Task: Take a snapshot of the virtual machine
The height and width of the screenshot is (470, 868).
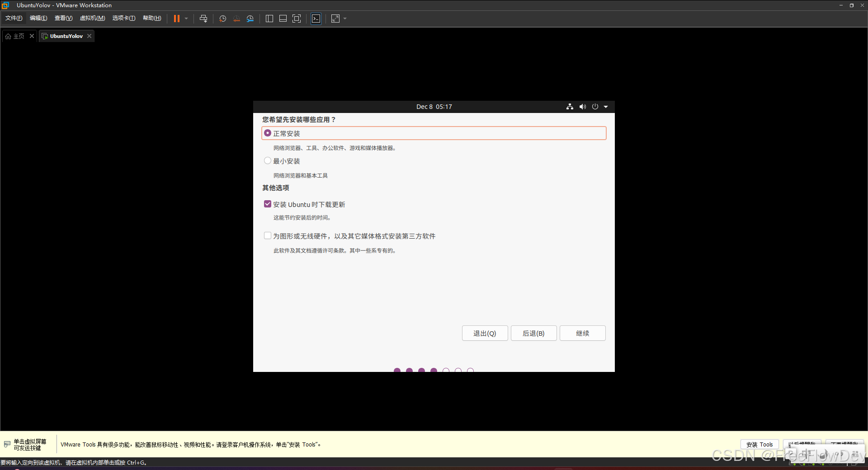Action: 222,19
